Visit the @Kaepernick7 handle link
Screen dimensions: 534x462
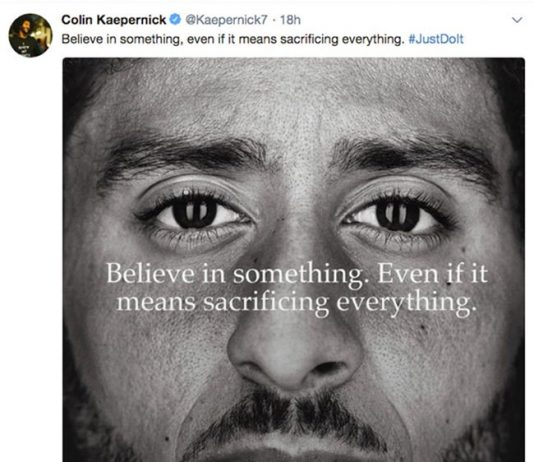(x=226, y=20)
